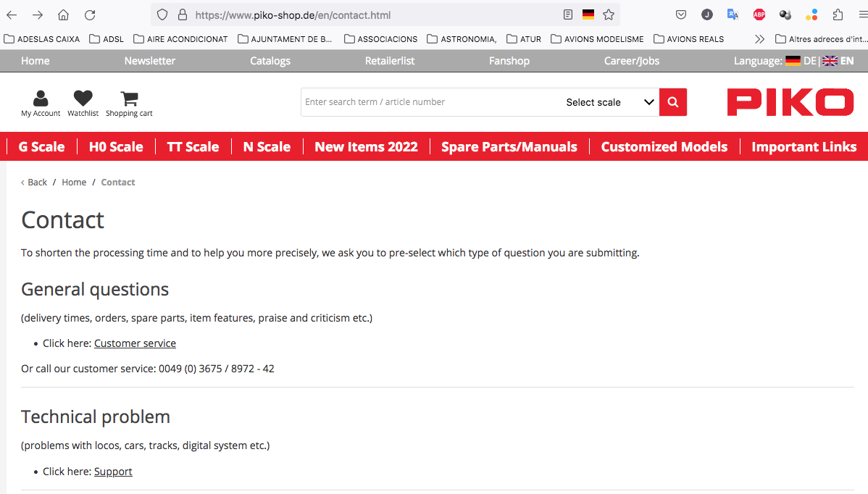Open Important Links menu
The image size is (868, 494).
click(x=804, y=146)
